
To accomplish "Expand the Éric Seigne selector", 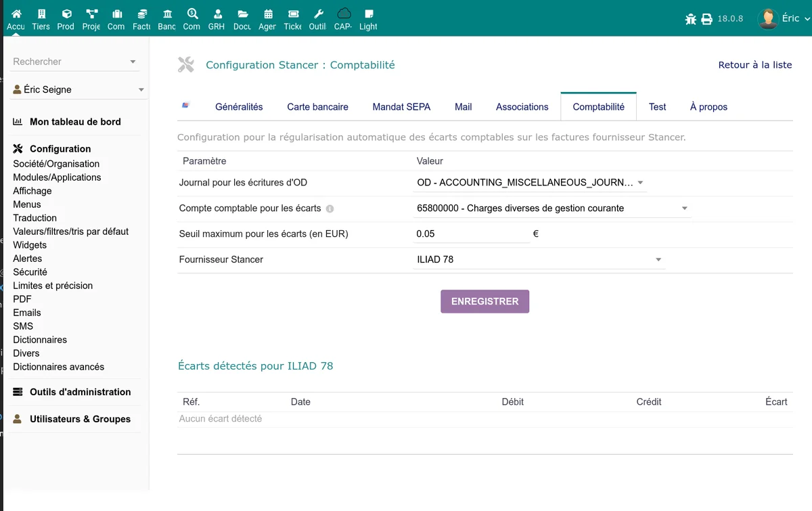I will coord(141,89).
